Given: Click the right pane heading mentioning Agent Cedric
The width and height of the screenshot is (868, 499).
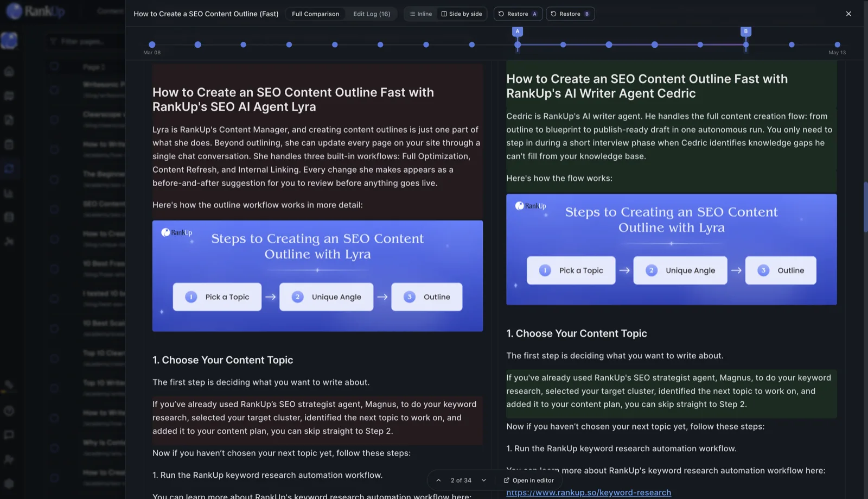Looking at the screenshot, I should (x=647, y=86).
